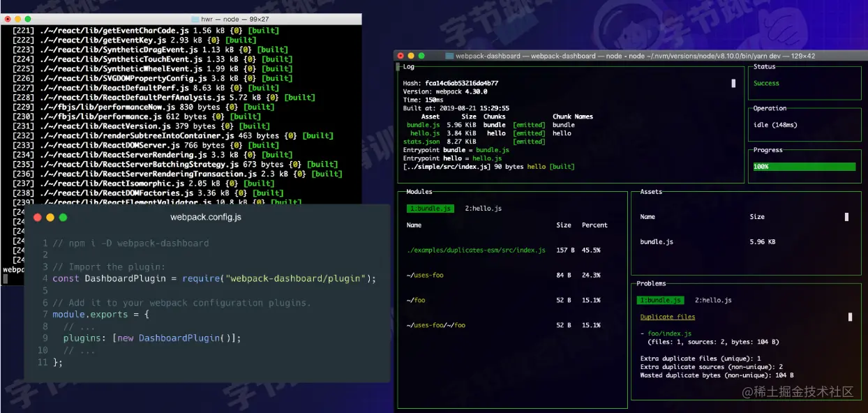The width and height of the screenshot is (868, 413).
Task: Click the plugins: [new DashboardPlugin()] line
Action: coord(152,338)
